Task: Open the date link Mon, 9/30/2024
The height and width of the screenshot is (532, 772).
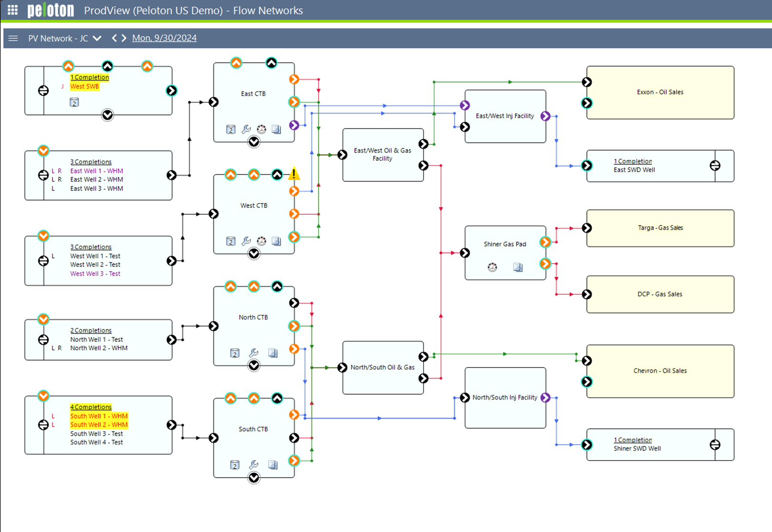Action: [x=164, y=38]
